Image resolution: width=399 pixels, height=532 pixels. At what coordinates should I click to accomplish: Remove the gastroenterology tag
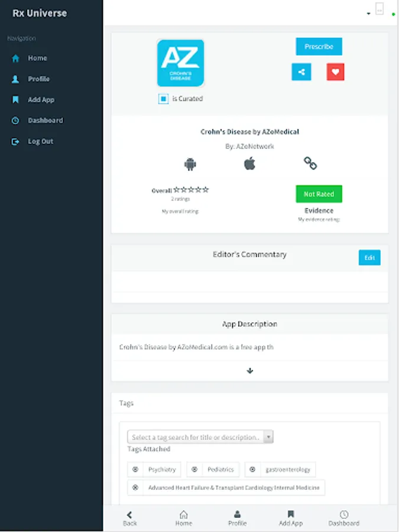pyautogui.click(x=252, y=469)
